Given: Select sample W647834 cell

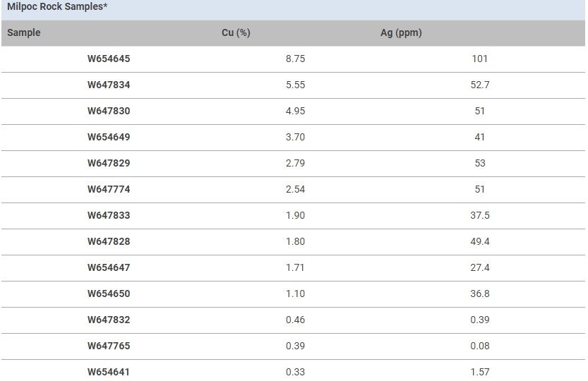Looking at the screenshot, I should 109,85.
